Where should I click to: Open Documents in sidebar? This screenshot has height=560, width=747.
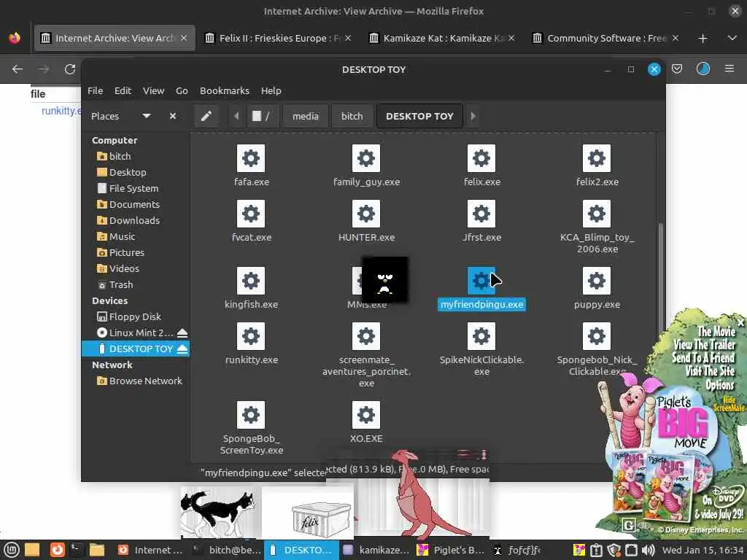pyautogui.click(x=135, y=204)
